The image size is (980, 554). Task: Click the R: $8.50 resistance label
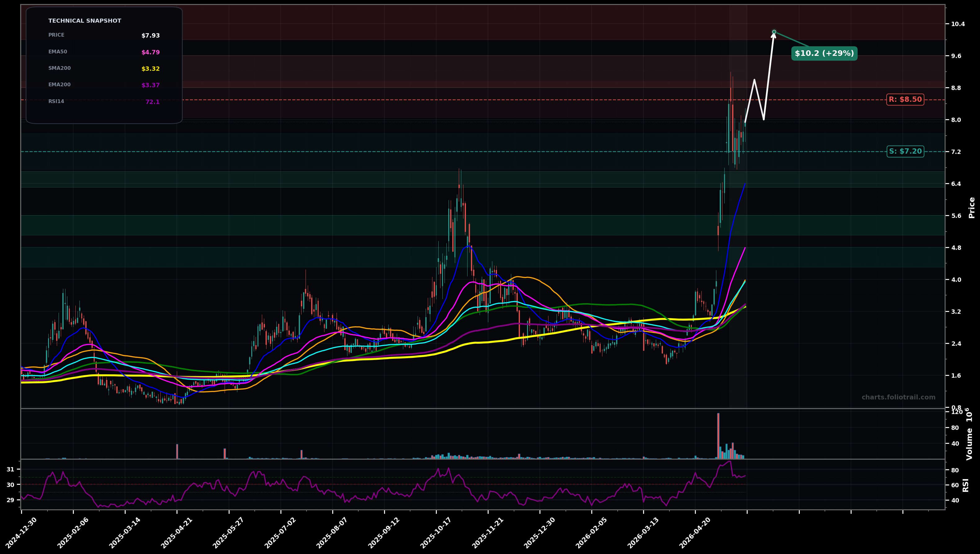click(905, 100)
